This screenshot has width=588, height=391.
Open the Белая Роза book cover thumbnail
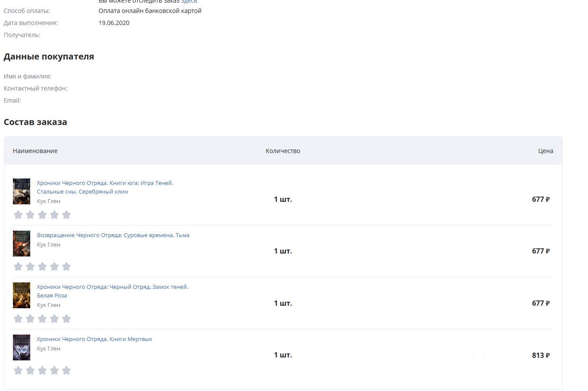point(22,295)
